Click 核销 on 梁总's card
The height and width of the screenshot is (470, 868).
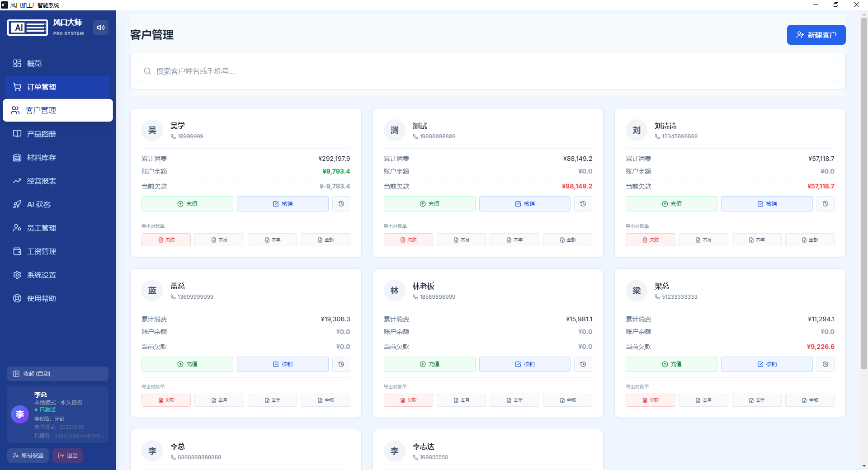click(767, 364)
